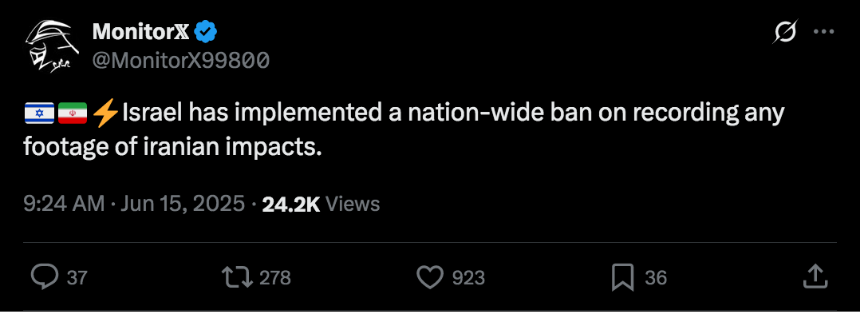Viewport: 868px width, 314px height.
Task: Click the Jun 15, 2025 date
Action: 183,204
